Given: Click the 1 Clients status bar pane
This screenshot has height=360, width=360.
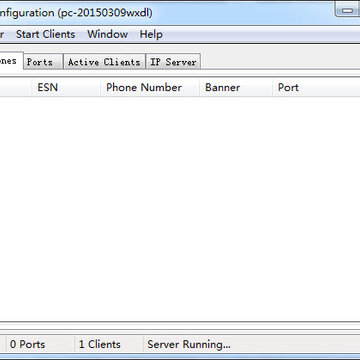Looking at the screenshot, I should click(x=108, y=344).
